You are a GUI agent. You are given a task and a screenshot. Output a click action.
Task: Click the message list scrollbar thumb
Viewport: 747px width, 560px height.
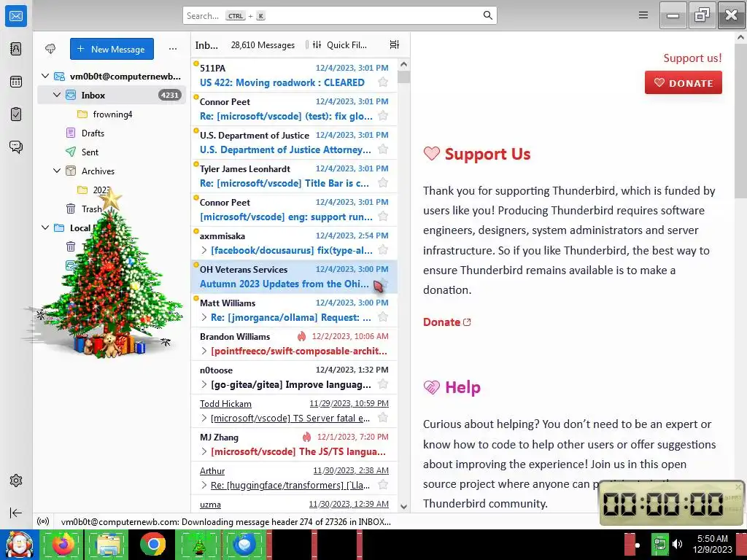click(404, 77)
